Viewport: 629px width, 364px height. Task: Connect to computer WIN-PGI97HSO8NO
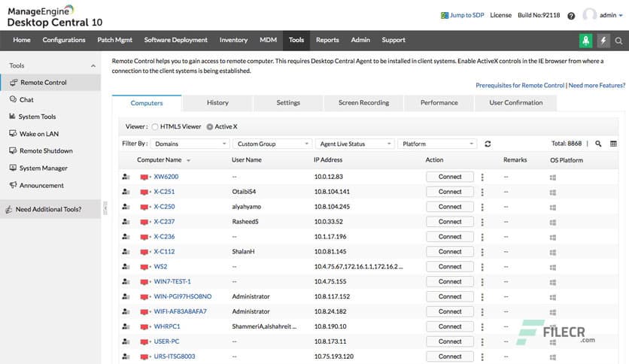[450, 296]
